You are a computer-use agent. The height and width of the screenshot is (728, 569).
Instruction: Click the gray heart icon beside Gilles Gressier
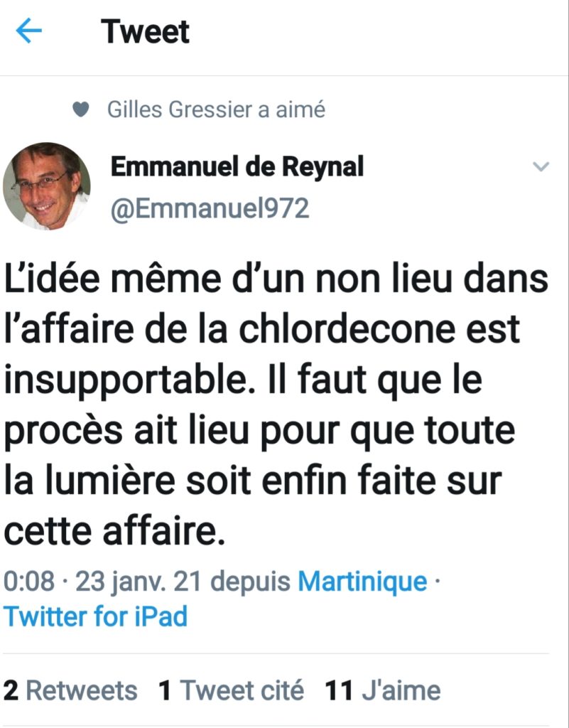81,109
